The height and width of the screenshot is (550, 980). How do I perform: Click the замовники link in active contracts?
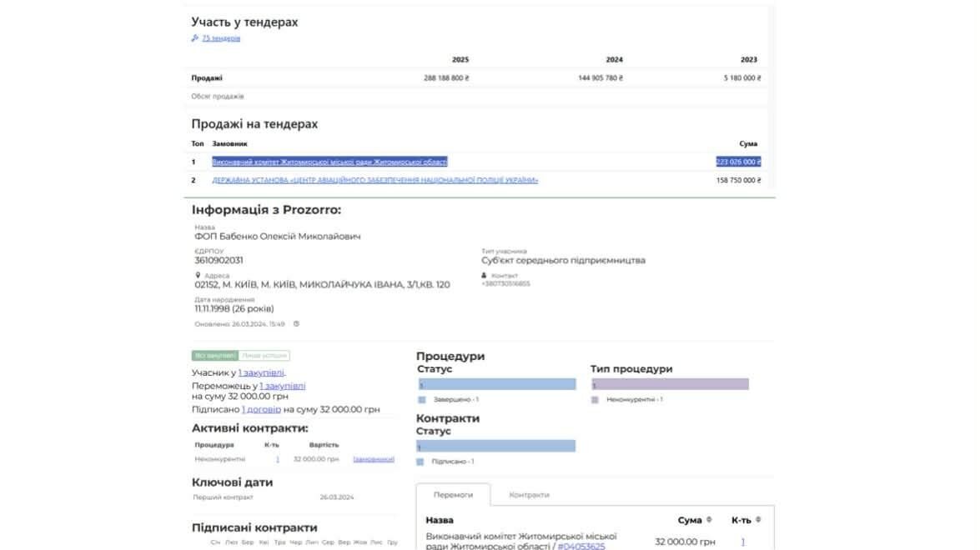373,459
